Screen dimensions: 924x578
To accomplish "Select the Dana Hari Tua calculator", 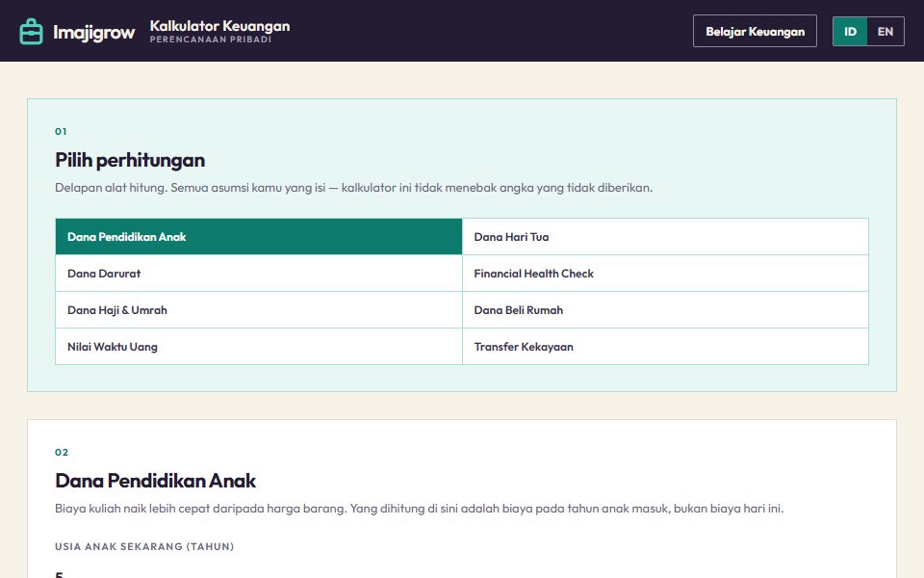I will coord(665,237).
